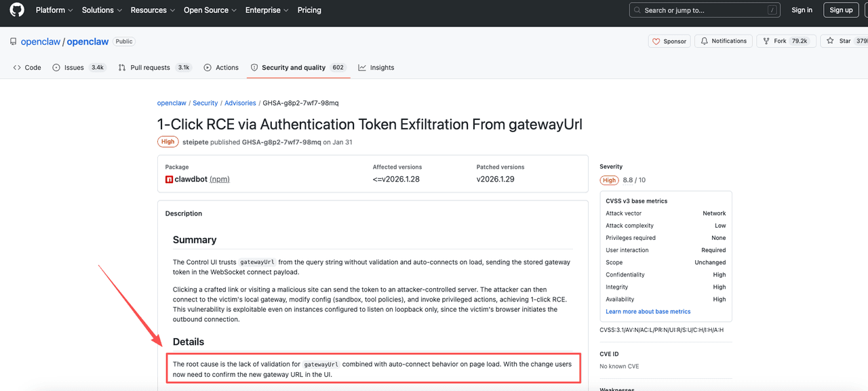Open the openclaw repository name link

point(87,41)
